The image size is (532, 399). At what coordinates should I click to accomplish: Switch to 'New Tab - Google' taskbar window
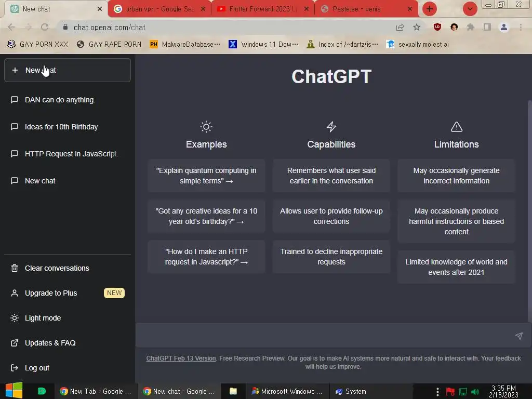96,391
